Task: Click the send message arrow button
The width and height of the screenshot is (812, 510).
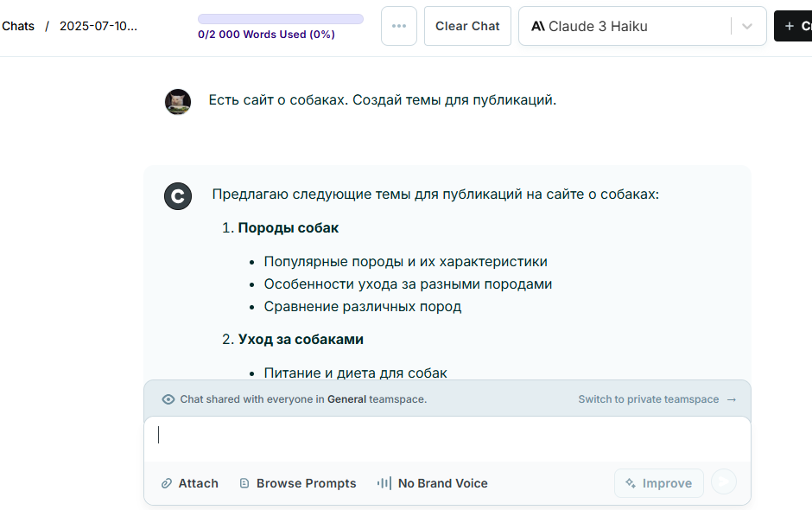Action: [723, 481]
